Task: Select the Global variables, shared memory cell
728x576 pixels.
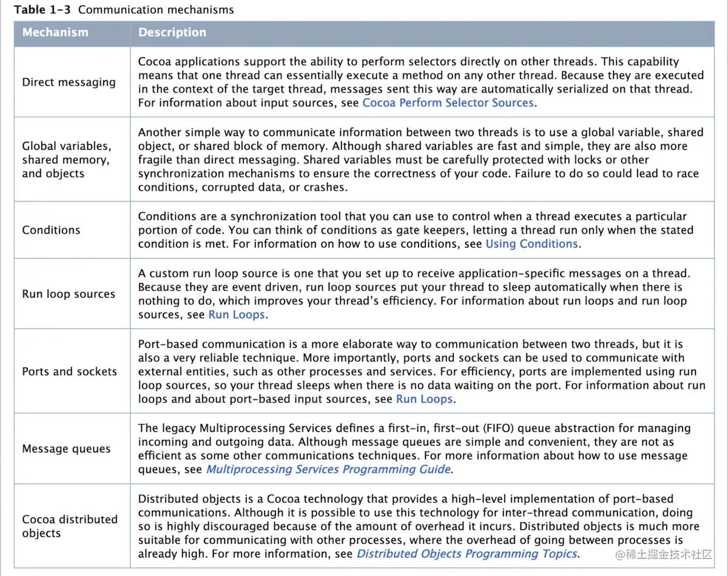Action: click(72, 160)
